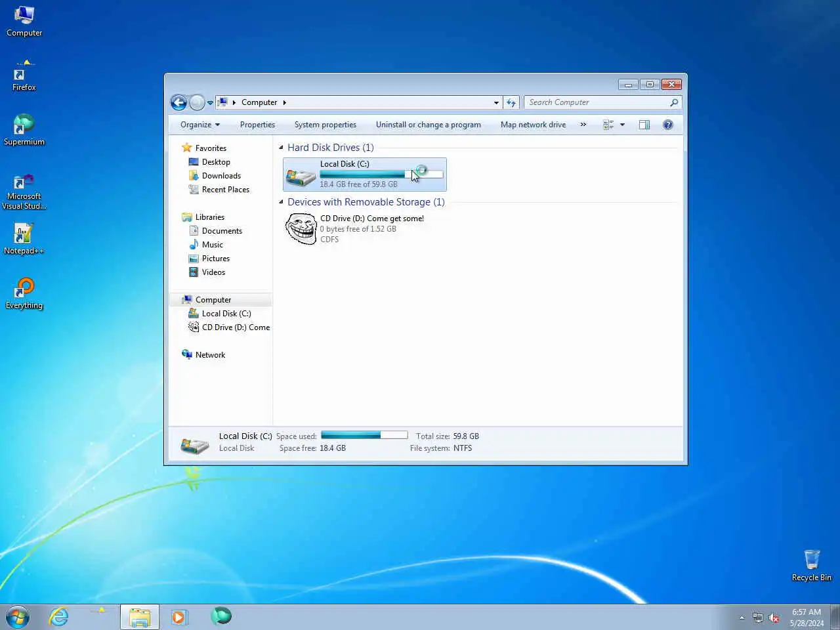Image resolution: width=840 pixels, height=630 pixels.
Task: Click the Show desktop button
Action: pyautogui.click(x=835, y=618)
